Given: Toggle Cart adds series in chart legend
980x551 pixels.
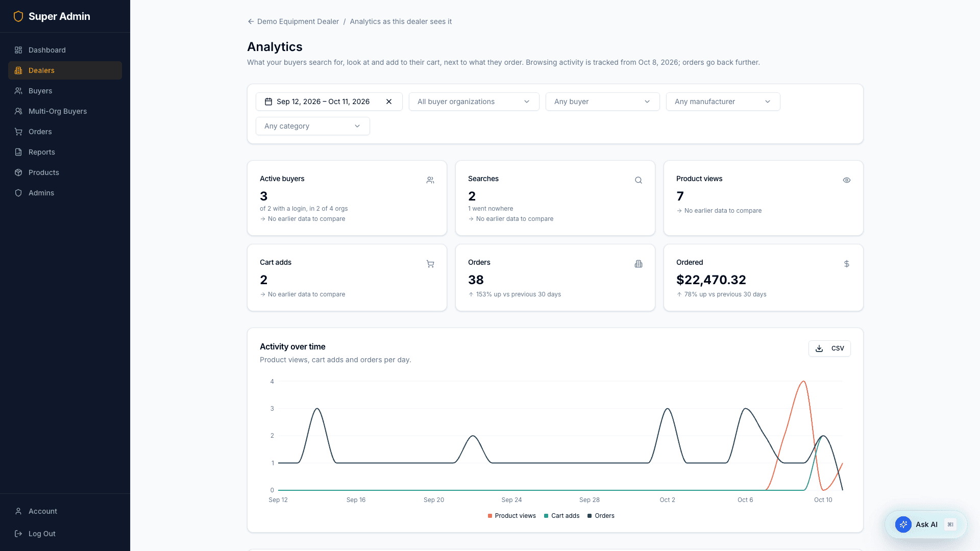Looking at the screenshot, I should tap(561, 516).
